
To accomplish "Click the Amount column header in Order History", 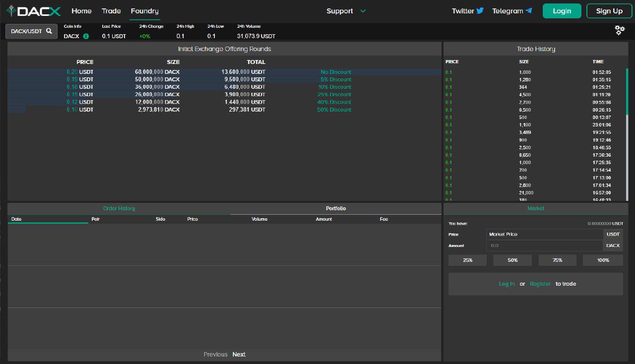I will (324, 219).
